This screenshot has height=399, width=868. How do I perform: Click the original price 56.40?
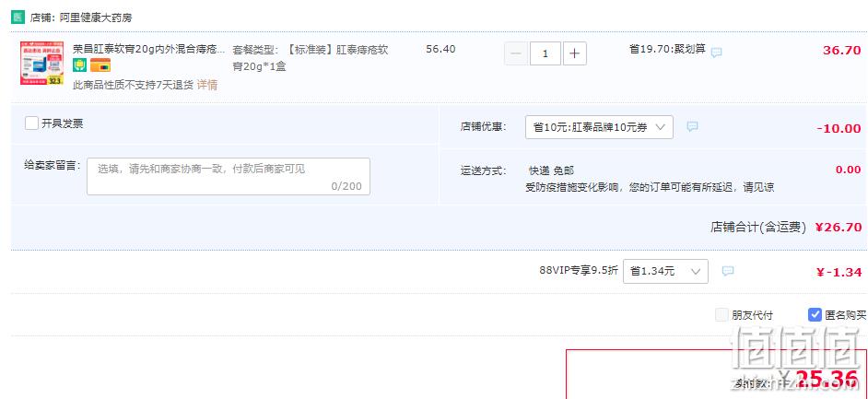[440, 49]
